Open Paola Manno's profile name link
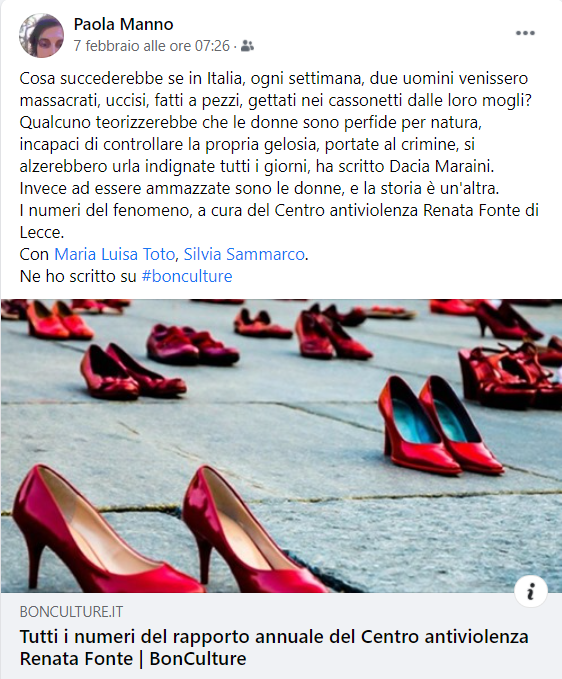Viewport: 562px width, 679px height. click(x=123, y=24)
